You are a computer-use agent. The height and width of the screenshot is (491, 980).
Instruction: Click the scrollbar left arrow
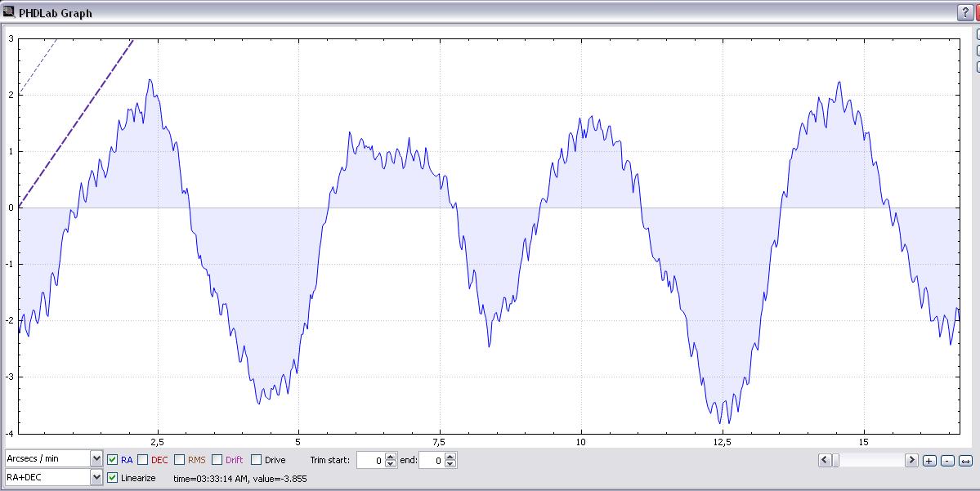coord(825,461)
